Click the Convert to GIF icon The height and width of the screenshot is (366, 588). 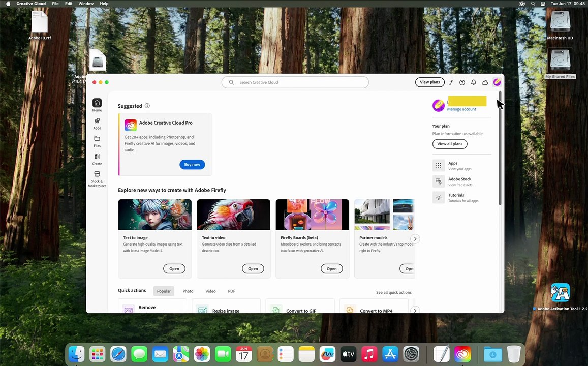click(x=276, y=310)
